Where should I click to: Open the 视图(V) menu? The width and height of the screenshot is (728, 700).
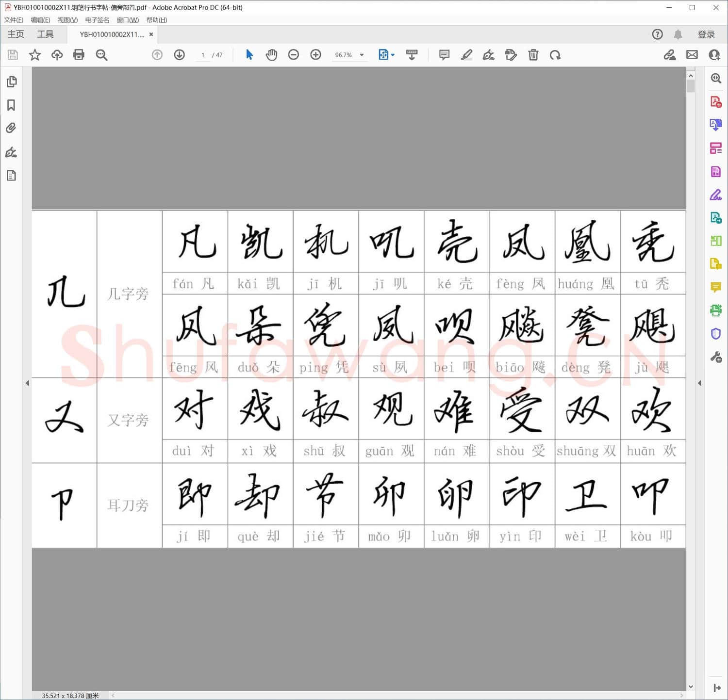67,20
